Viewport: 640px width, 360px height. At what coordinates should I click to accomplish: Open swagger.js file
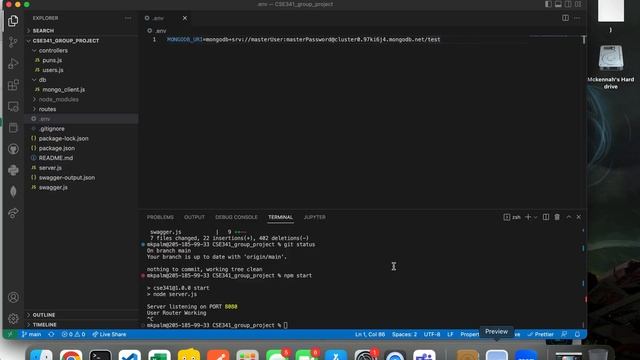click(81, 187)
